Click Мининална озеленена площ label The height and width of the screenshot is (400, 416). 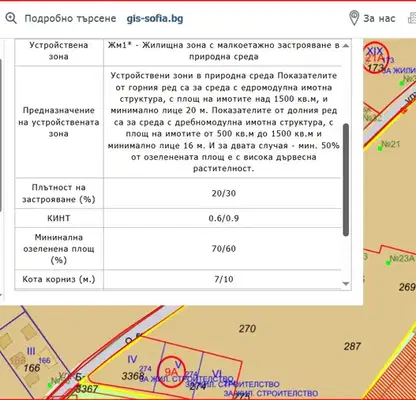[x=59, y=249]
